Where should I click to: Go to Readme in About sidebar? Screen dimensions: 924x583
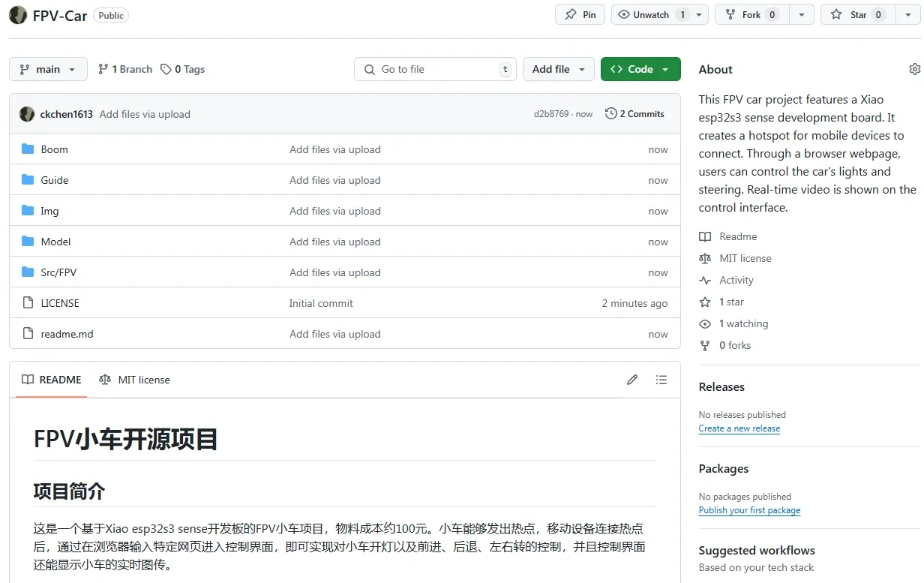click(727, 236)
